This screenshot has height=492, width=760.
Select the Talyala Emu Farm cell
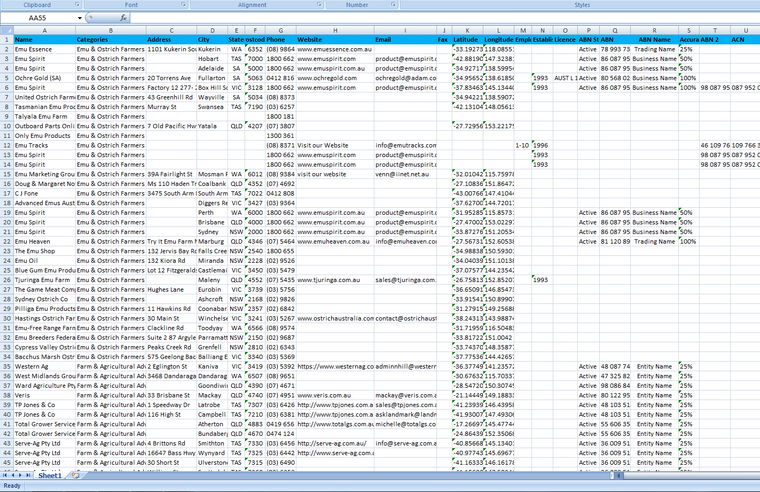pyautogui.click(x=45, y=116)
